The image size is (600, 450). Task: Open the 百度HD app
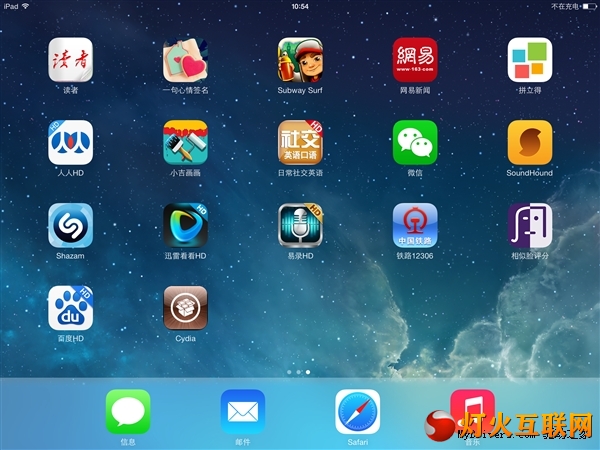click(x=70, y=308)
